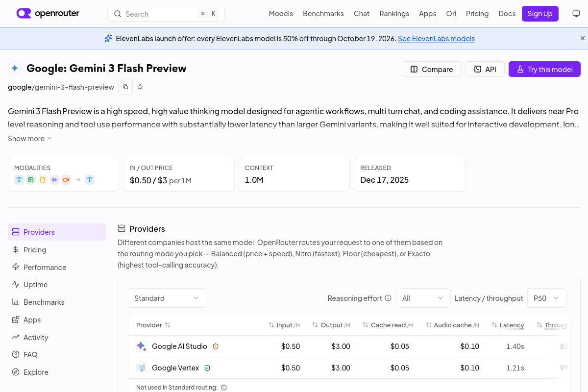Screen dimensions: 588x392
Task: Click the file modality icon
Action: [x=43, y=180]
